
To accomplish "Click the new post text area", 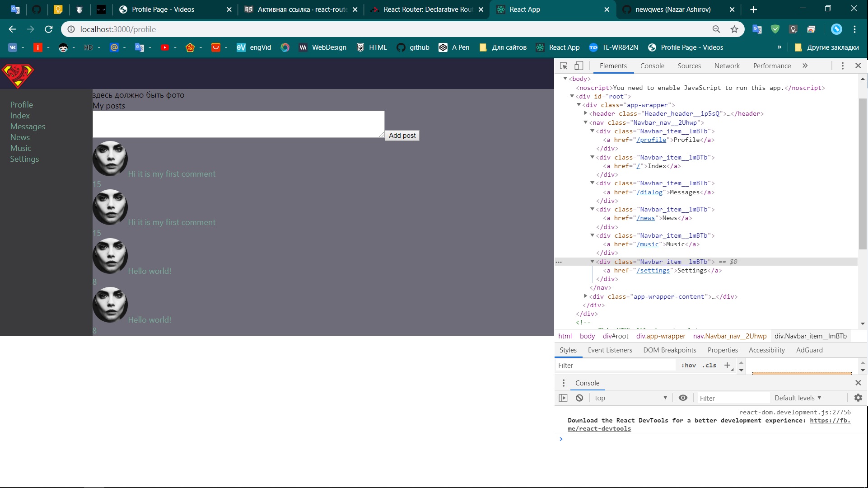I will tap(238, 124).
